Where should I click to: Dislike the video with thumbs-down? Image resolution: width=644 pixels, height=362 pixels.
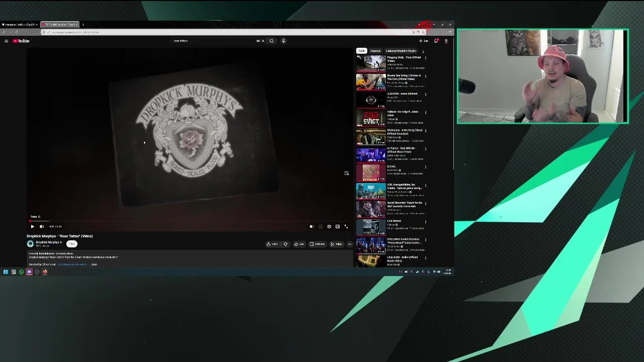pos(285,244)
